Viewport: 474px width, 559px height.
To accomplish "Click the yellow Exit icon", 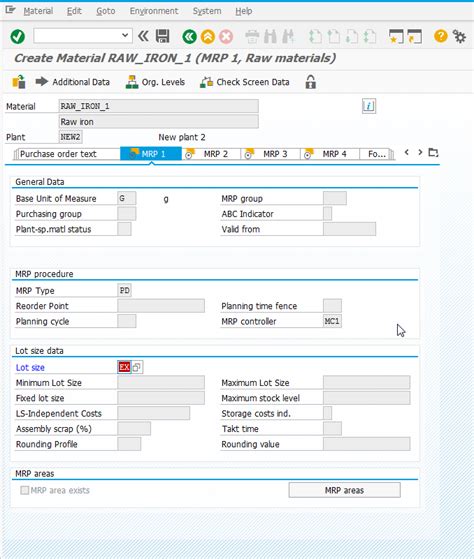I will 208,36.
